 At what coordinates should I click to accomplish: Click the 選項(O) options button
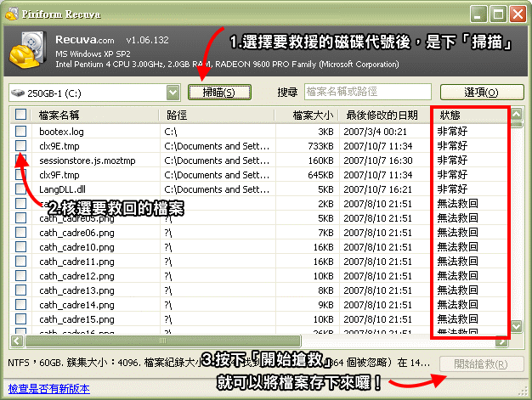pyautogui.click(x=482, y=93)
